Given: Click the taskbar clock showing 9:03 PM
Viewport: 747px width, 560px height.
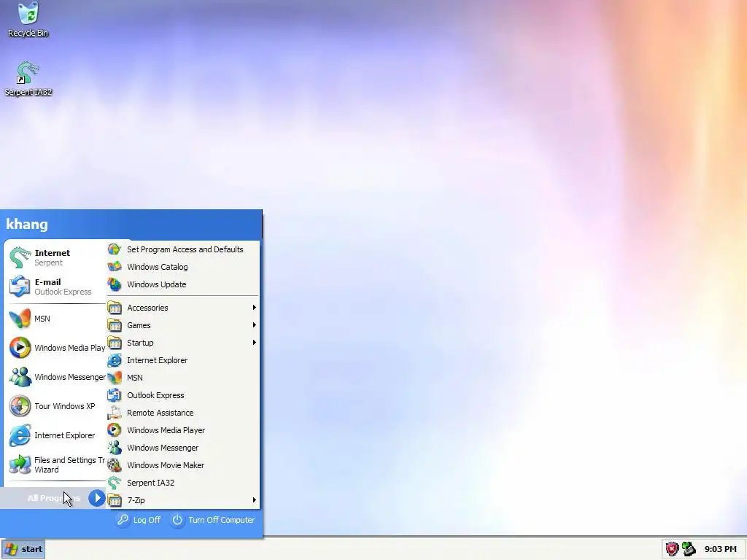Looking at the screenshot, I should [x=720, y=549].
